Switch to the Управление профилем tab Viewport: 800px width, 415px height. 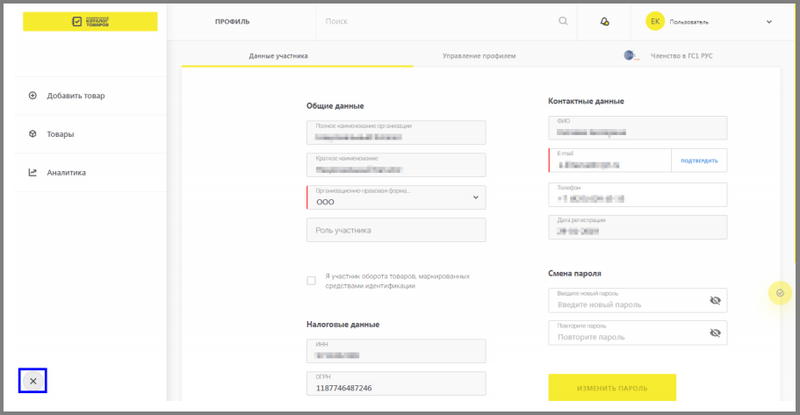[479, 56]
